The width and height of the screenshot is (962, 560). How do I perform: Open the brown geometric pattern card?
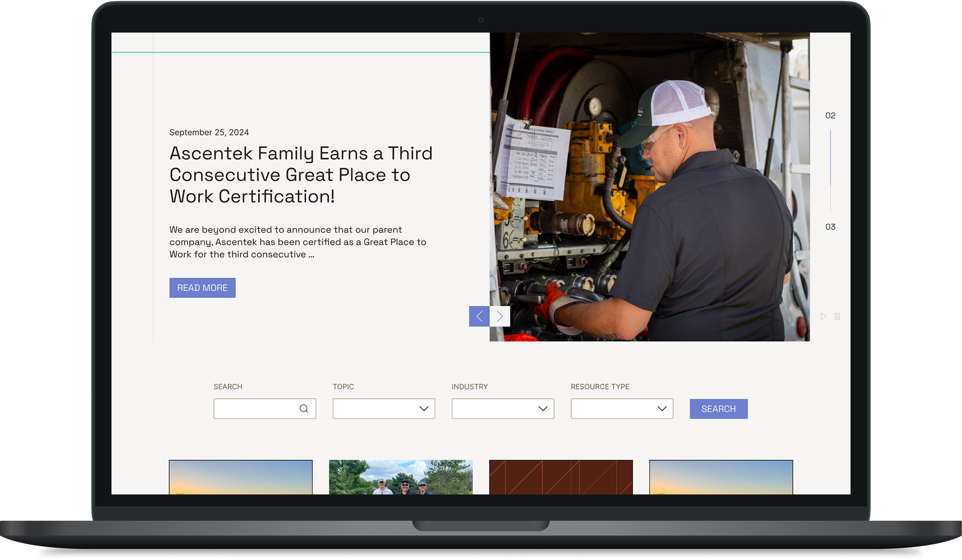(561, 477)
